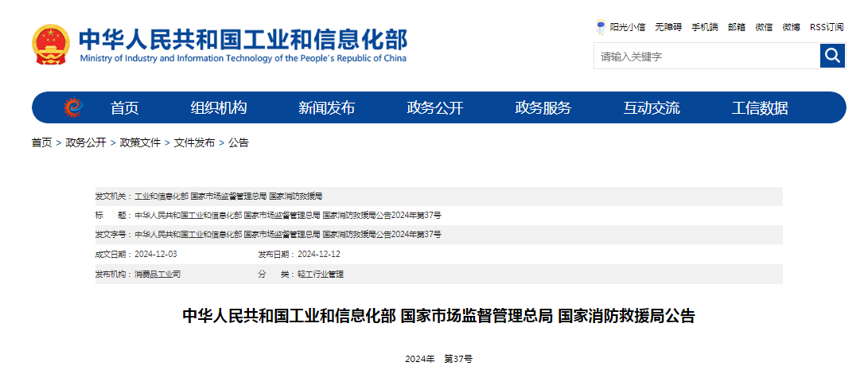868x374 pixels.
Task: Navigate to 互动交流 section
Action: pos(652,108)
